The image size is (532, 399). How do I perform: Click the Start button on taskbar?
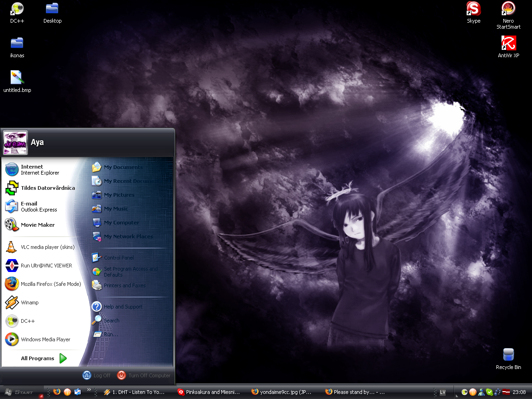20,392
